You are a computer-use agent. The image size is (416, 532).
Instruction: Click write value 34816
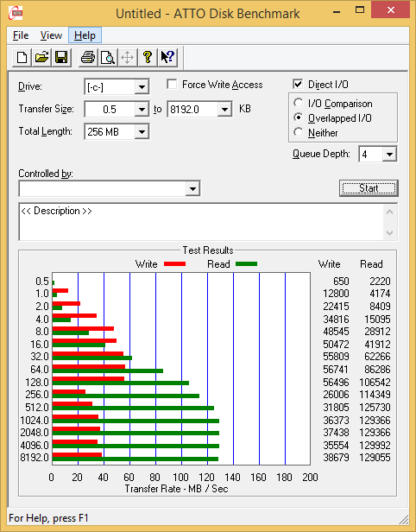tap(336, 320)
